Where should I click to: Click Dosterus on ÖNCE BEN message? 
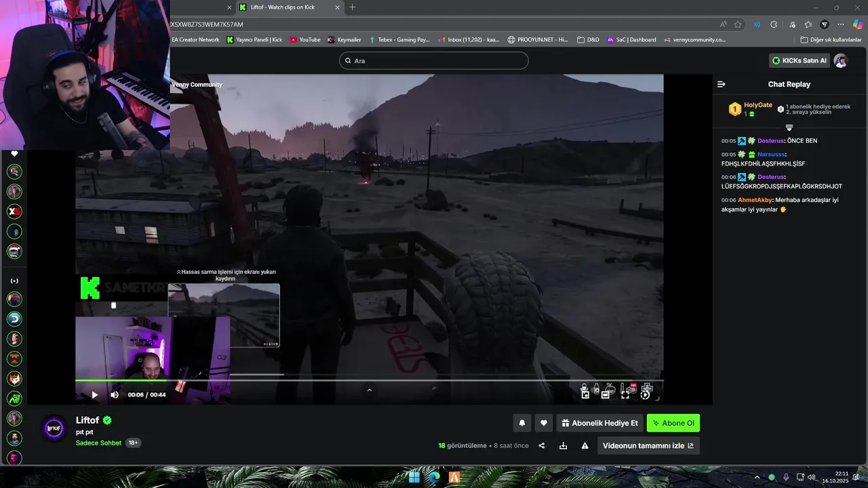770,141
